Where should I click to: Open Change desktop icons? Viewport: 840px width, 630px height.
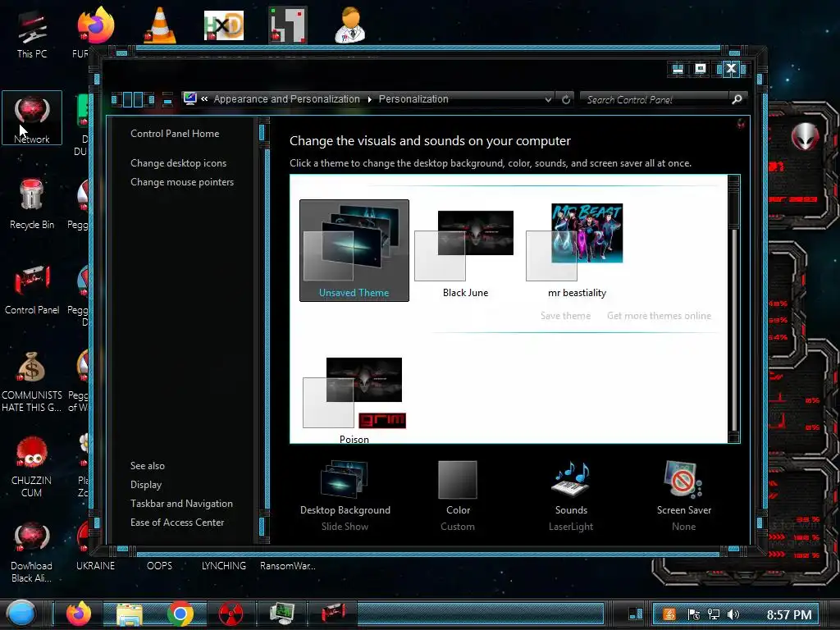tap(178, 163)
